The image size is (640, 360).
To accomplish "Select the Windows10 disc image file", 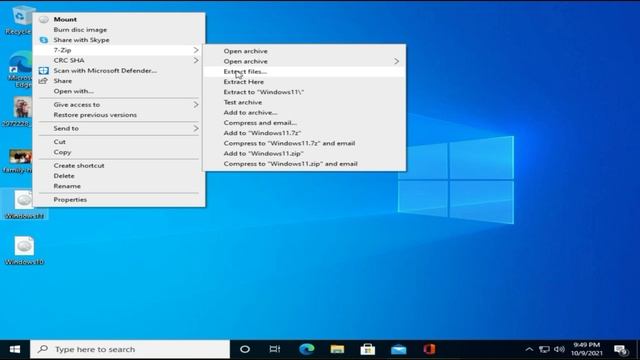I will tap(24, 250).
